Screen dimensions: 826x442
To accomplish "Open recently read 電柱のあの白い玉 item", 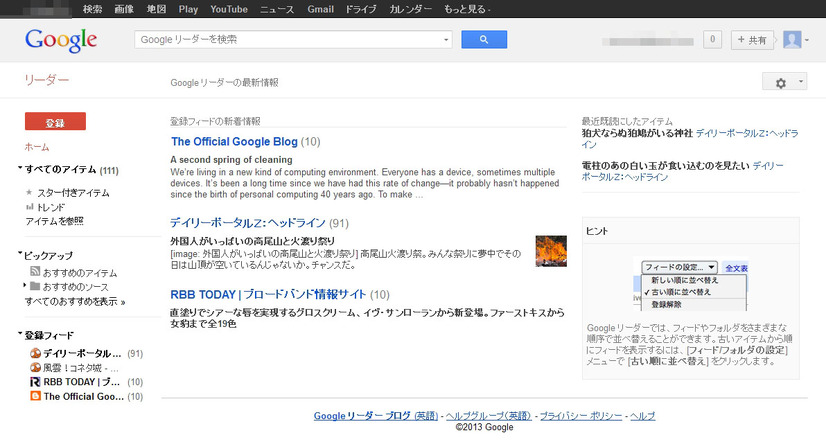I will pyautogui.click(x=665, y=165).
